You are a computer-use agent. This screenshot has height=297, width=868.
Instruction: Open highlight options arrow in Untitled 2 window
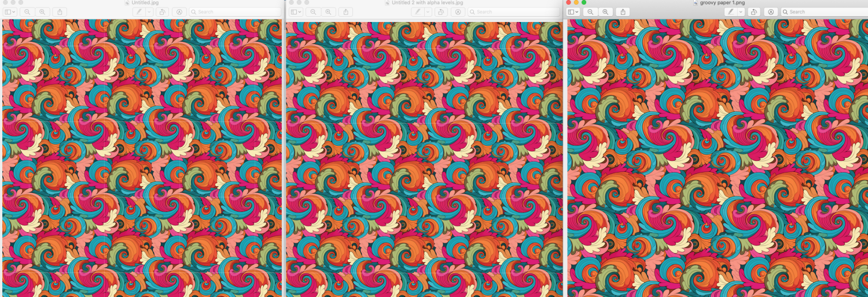tap(428, 12)
